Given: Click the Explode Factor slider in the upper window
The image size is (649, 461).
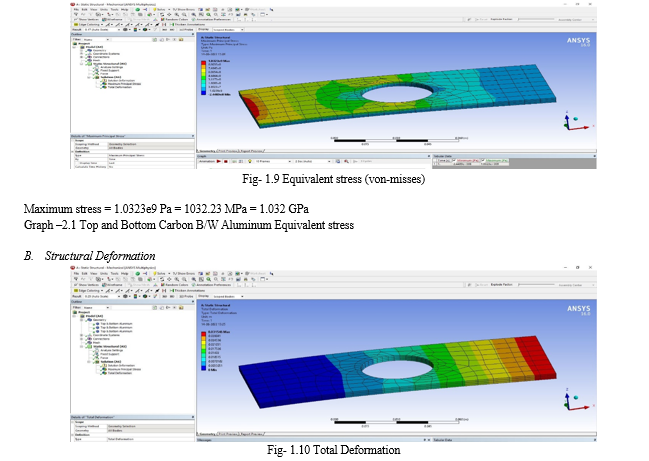Looking at the screenshot, I should pos(537,19).
